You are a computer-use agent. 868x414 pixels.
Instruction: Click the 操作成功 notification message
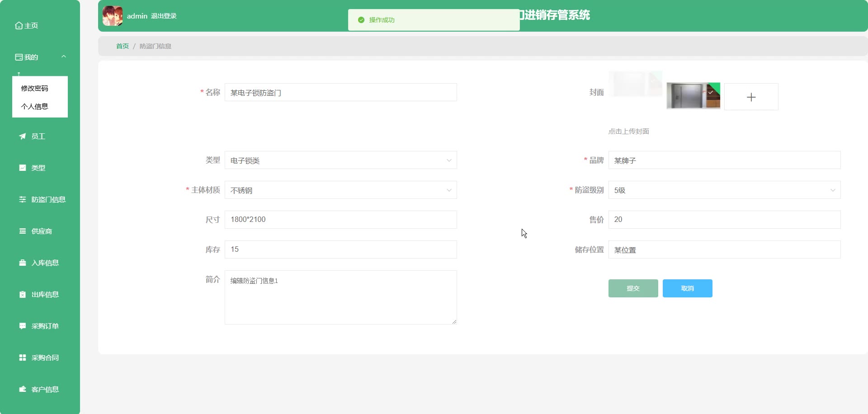pos(382,20)
